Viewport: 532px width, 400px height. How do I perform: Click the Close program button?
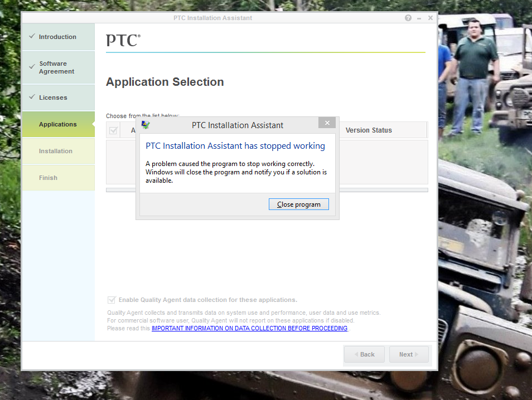(298, 204)
